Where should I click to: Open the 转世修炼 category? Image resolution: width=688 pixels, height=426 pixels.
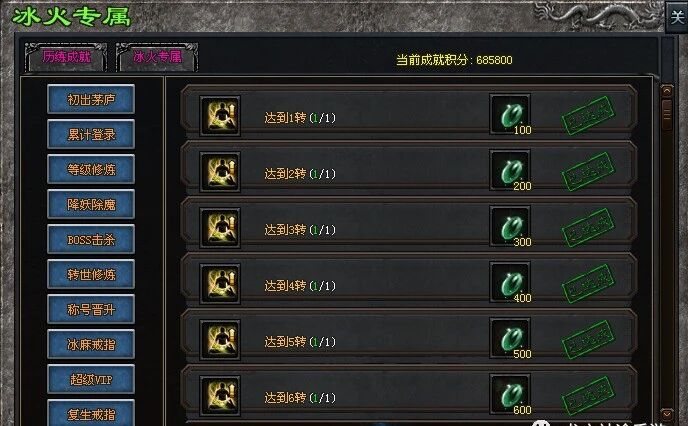point(91,275)
